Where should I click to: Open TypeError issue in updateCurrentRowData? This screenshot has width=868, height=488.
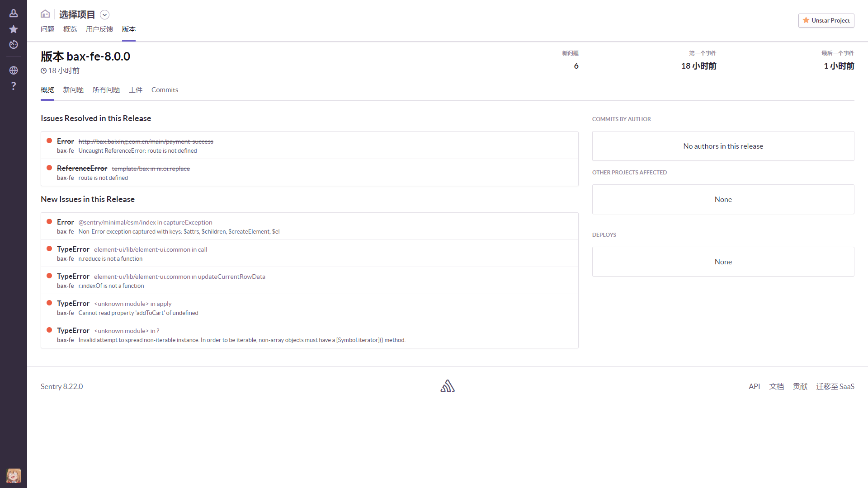coord(73,277)
